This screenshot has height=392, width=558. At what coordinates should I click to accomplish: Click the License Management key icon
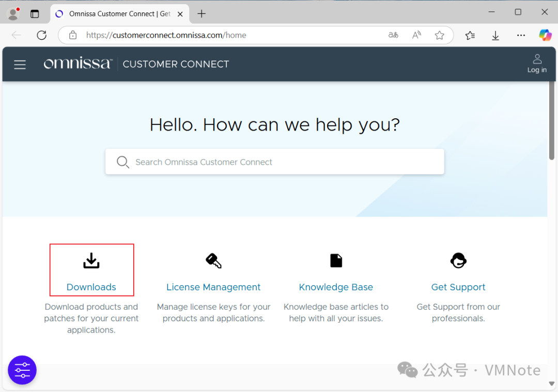(213, 260)
